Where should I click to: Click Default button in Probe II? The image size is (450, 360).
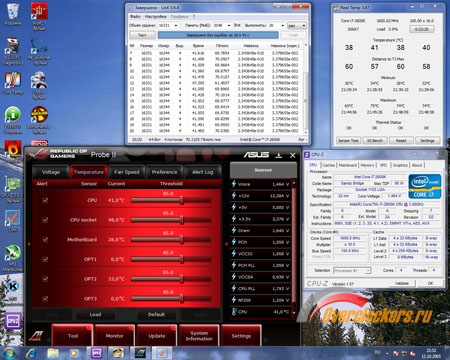click(156, 314)
